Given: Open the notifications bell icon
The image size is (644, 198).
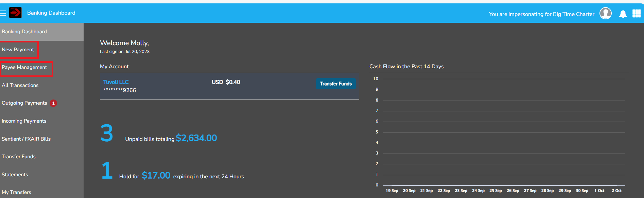Looking at the screenshot, I should pyautogui.click(x=623, y=14).
